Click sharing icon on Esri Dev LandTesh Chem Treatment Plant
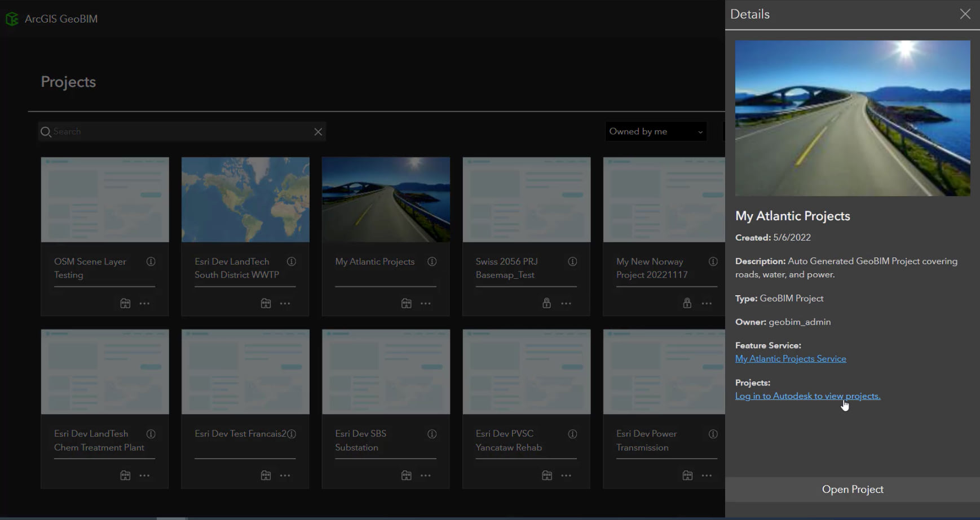The image size is (980, 520). [x=125, y=475]
